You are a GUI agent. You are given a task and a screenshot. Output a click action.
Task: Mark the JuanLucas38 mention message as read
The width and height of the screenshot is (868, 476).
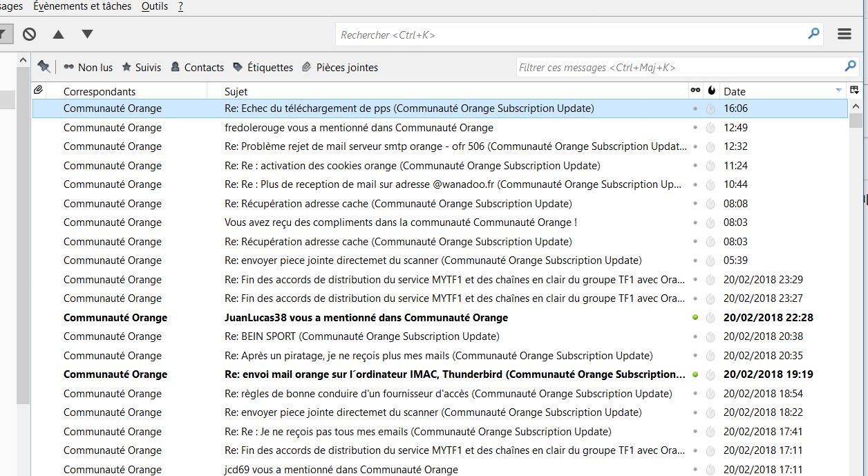tap(695, 318)
